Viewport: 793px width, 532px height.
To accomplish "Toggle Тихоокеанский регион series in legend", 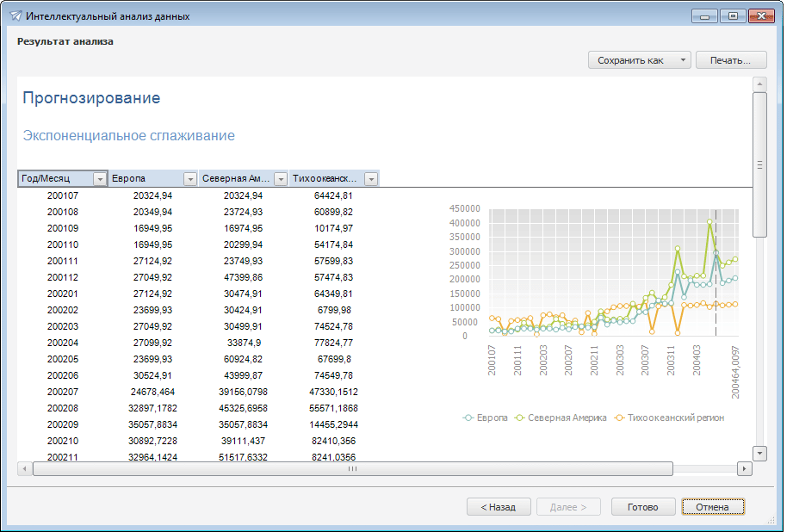I will pyautogui.click(x=669, y=418).
